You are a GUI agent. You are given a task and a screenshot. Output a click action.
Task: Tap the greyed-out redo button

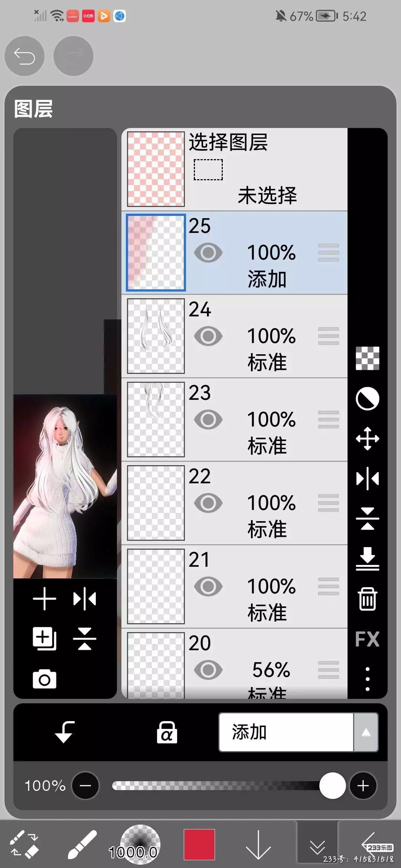[74, 56]
